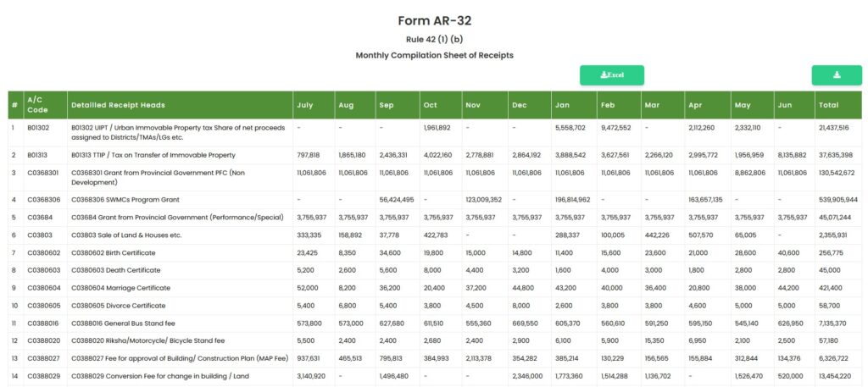
Task: Select the Jan column header
Action: click(574, 105)
